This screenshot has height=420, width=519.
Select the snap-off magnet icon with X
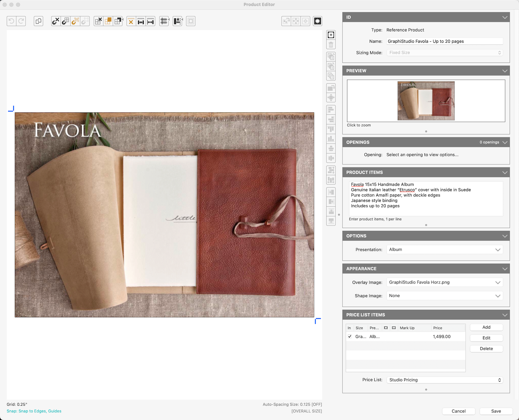[x=56, y=21]
